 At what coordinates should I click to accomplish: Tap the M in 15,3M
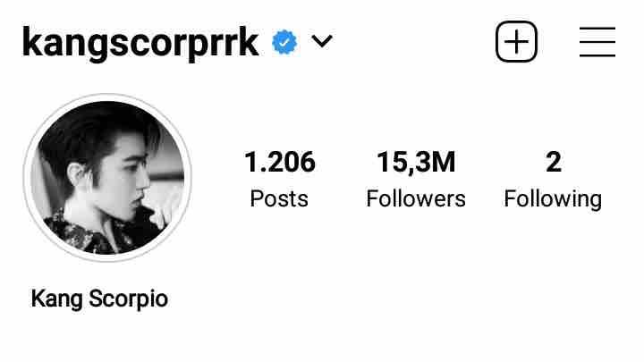443,162
